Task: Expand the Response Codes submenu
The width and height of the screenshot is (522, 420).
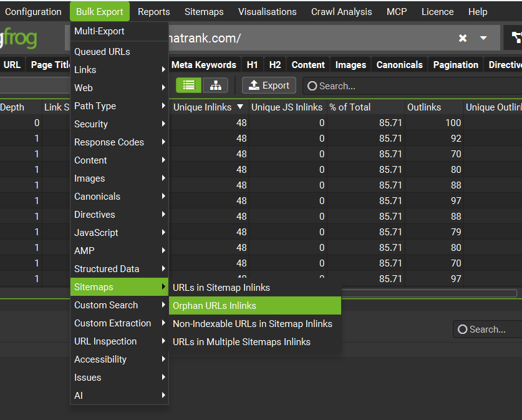Action: coord(119,142)
